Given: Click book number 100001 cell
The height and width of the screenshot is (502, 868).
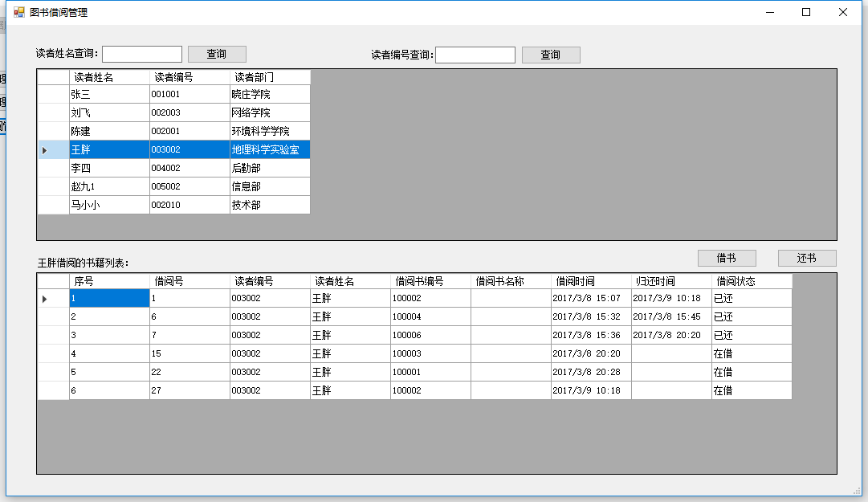Looking at the screenshot, I should pos(430,372).
